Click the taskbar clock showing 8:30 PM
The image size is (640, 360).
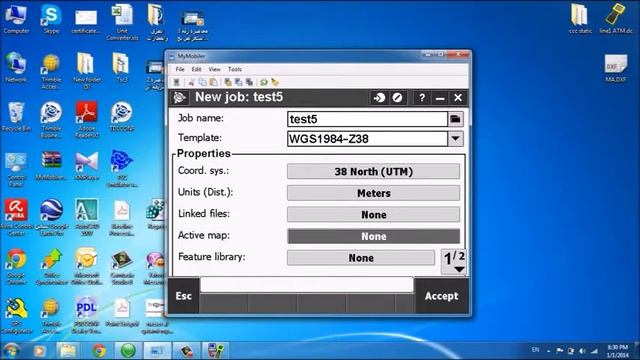618,351
